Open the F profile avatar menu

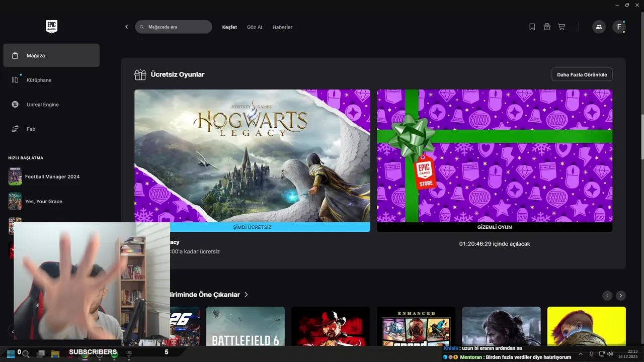pyautogui.click(x=619, y=27)
